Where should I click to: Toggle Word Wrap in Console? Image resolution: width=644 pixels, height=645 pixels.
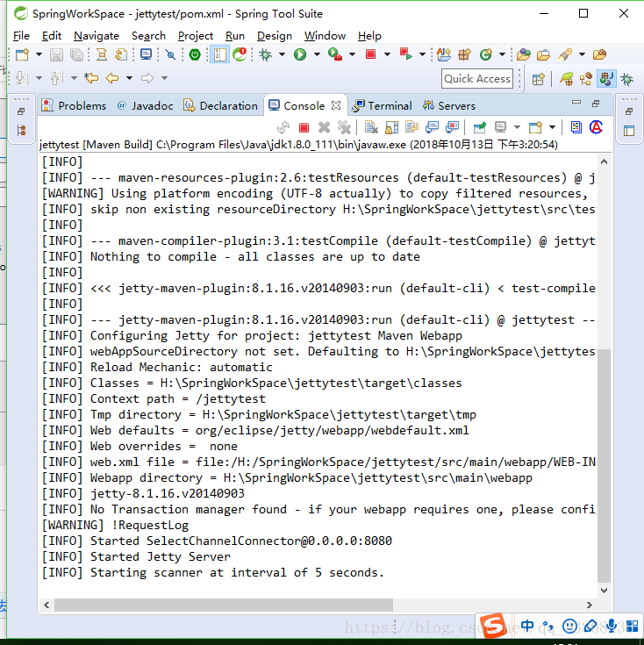(x=411, y=128)
